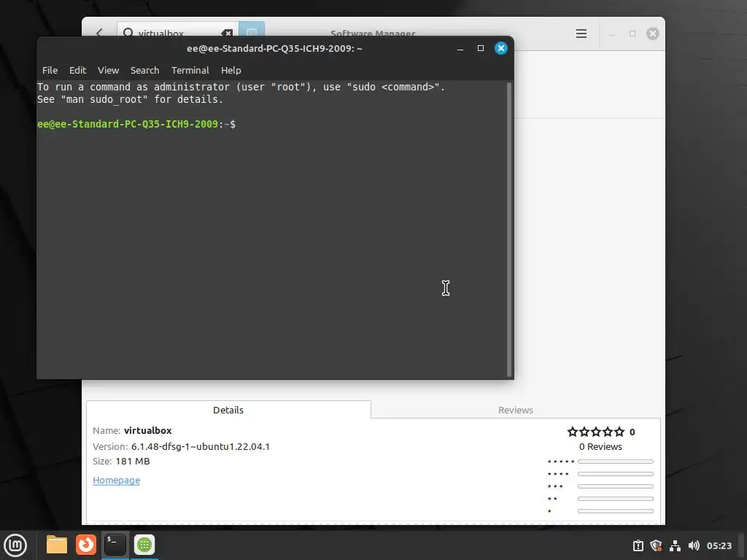Minimize the Terminal window
The image size is (747, 560).
[x=460, y=49]
